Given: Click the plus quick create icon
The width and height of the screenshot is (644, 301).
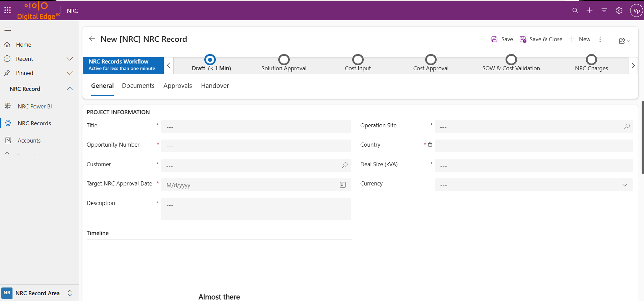Looking at the screenshot, I should [x=590, y=10].
